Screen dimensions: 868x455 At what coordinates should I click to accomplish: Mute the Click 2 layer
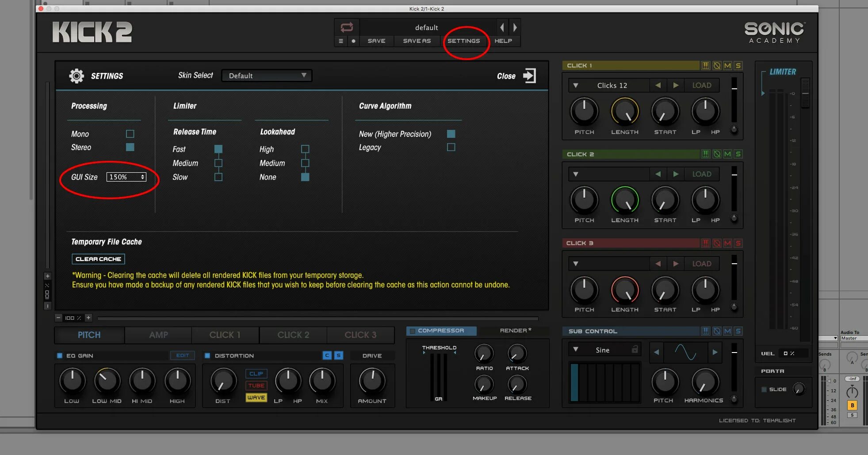[727, 154]
